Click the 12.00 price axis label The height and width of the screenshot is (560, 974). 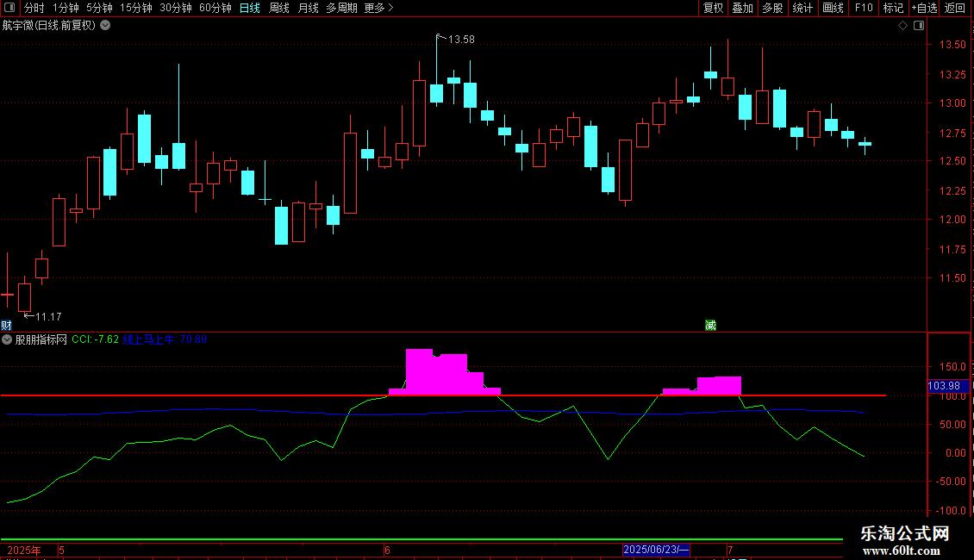[x=952, y=219]
